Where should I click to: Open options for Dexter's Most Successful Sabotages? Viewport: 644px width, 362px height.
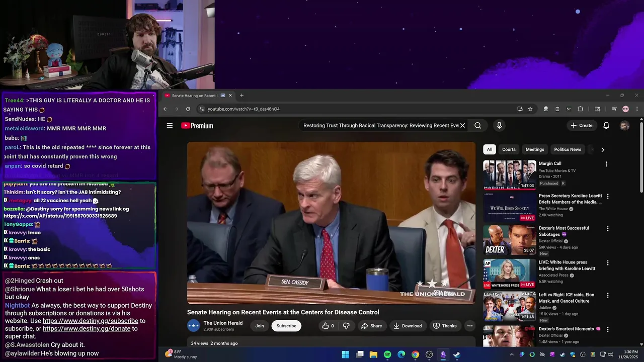tap(608, 229)
